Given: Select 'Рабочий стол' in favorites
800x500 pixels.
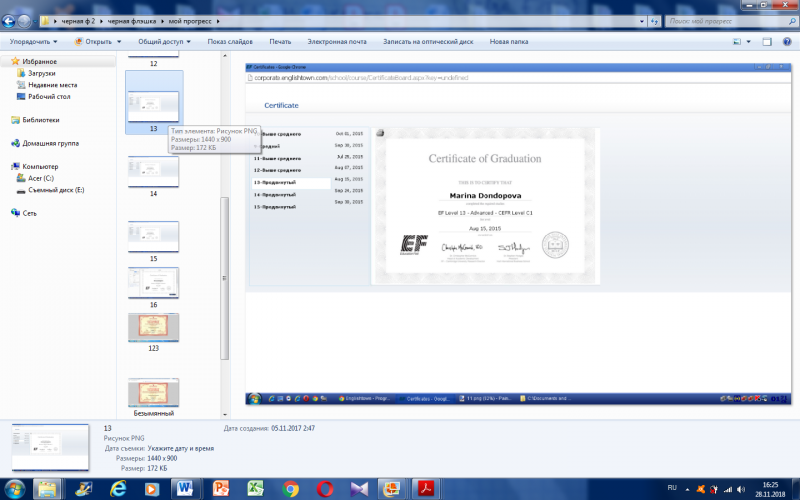Looking at the screenshot, I should click(49, 96).
